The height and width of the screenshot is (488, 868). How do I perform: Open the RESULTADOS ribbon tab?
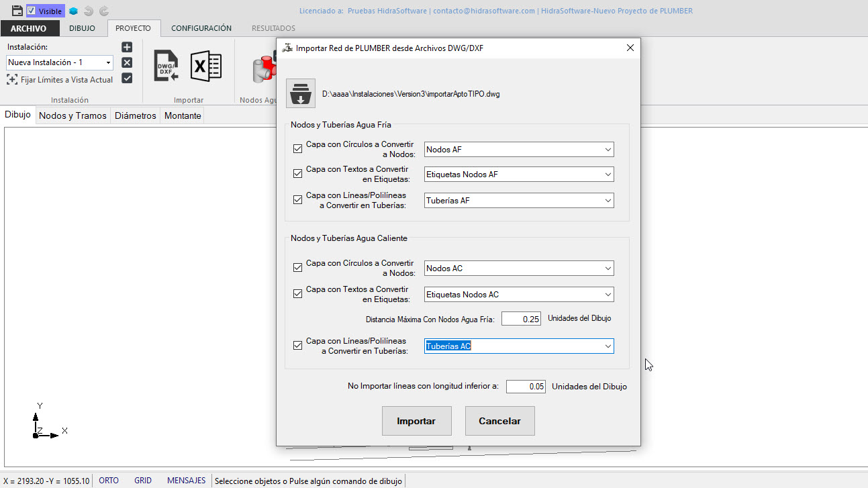pos(273,28)
